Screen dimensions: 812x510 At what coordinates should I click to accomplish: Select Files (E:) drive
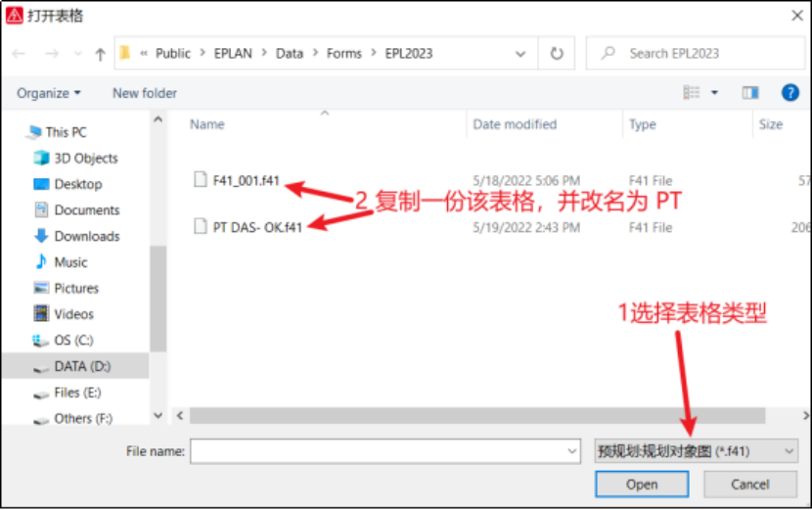click(77, 393)
